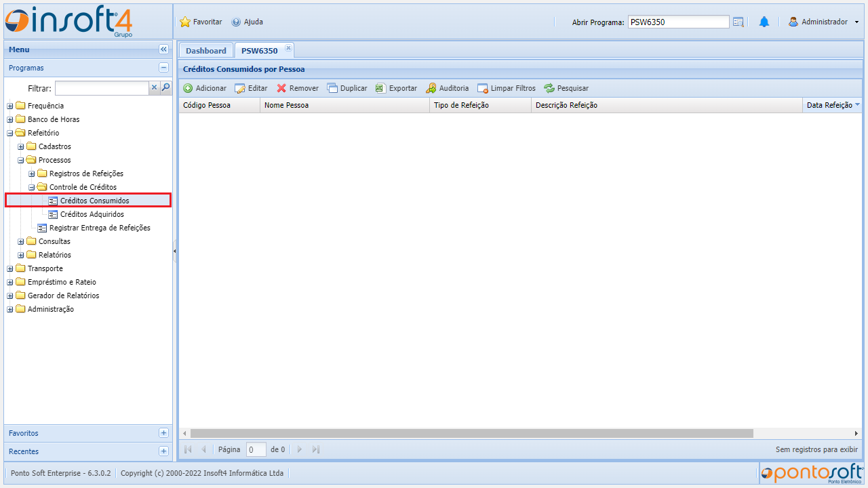Export records with the Exportar icon
Viewport: 868px width, 488px height.
click(x=381, y=88)
